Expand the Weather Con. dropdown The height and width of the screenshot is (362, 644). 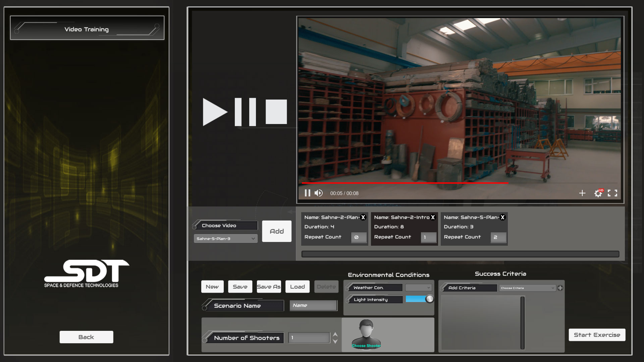[418, 288]
